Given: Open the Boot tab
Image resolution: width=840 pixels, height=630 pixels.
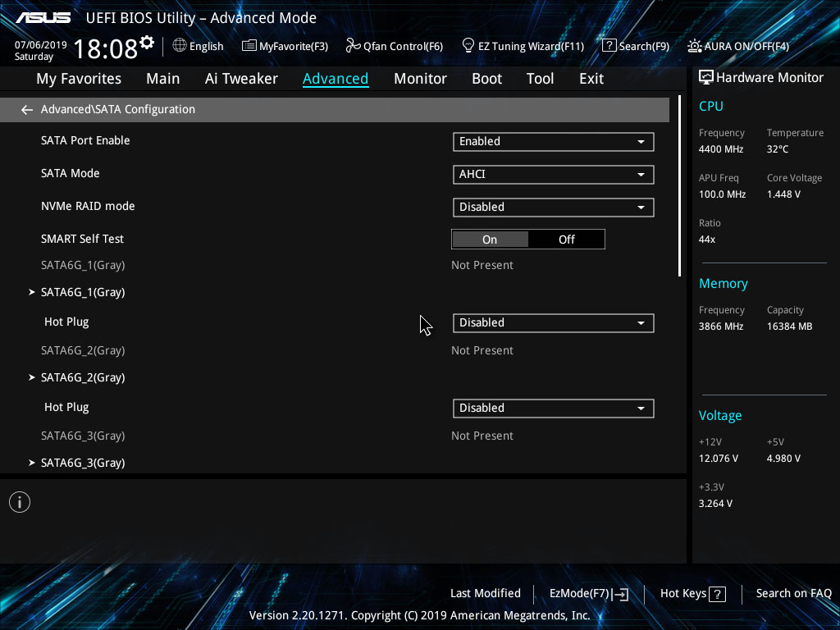Looking at the screenshot, I should pyautogui.click(x=486, y=79).
